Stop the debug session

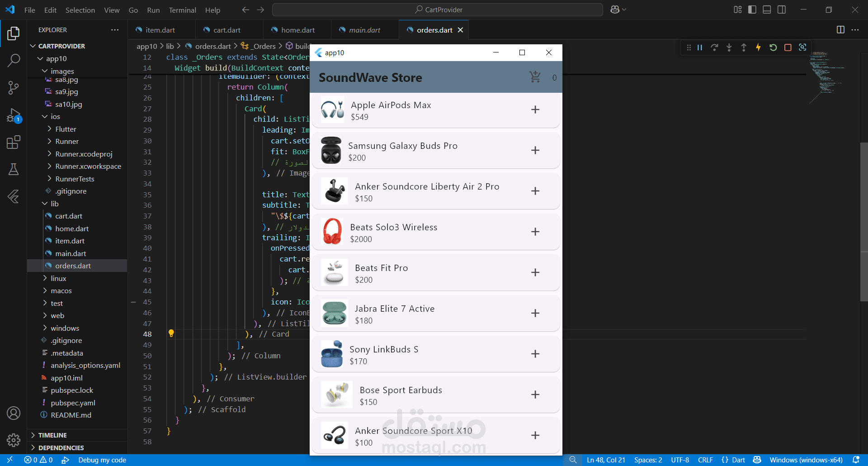pyautogui.click(x=788, y=48)
